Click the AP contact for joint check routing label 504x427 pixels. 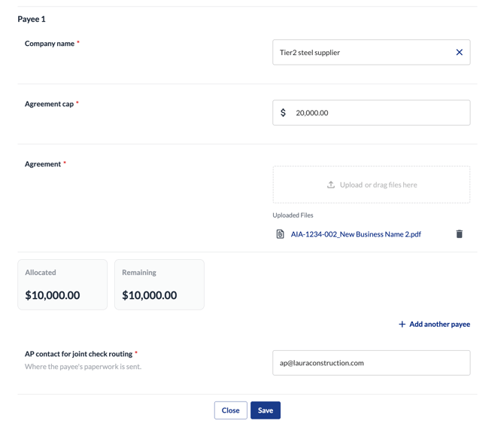pos(78,354)
